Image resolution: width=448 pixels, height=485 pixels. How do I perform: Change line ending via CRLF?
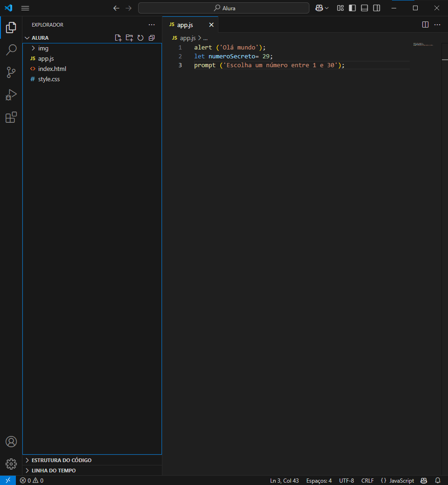[x=367, y=480]
